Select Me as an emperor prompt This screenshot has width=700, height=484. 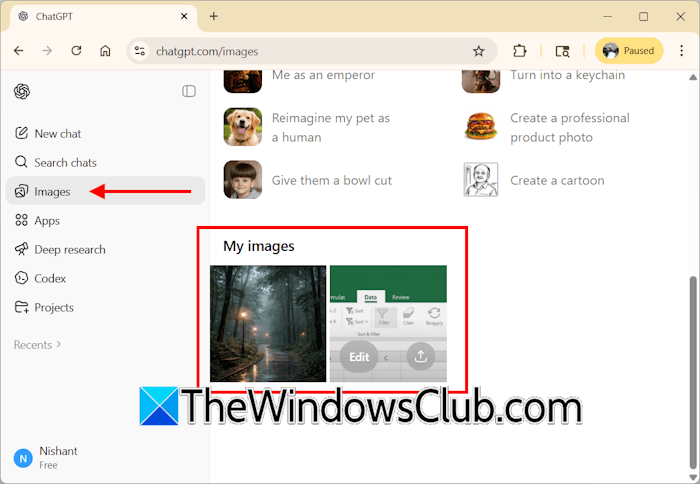[323, 75]
